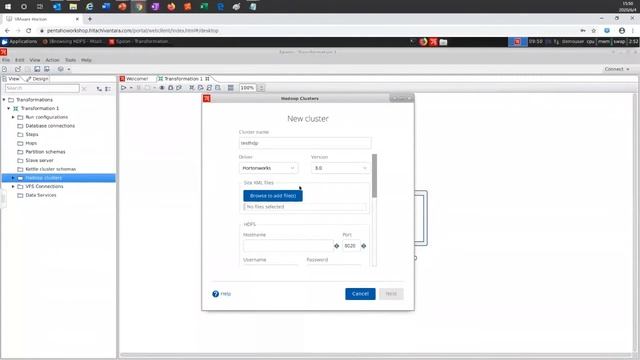Click the Cluster name input field

[x=305, y=143]
